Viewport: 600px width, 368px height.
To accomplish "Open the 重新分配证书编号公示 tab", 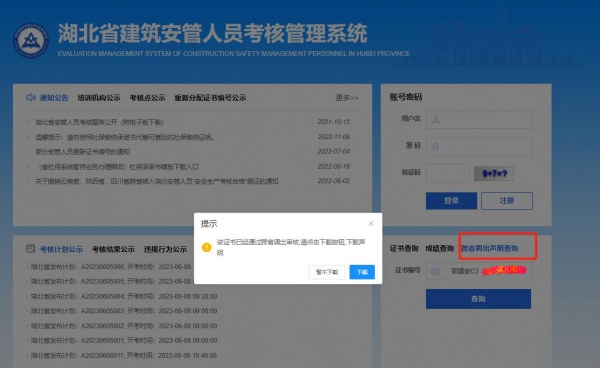I will pos(210,98).
